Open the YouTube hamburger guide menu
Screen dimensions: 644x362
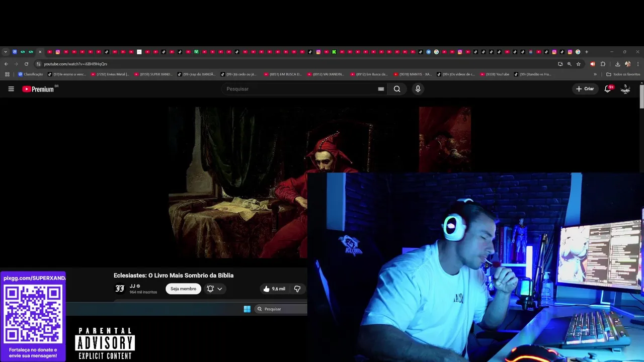point(11,89)
